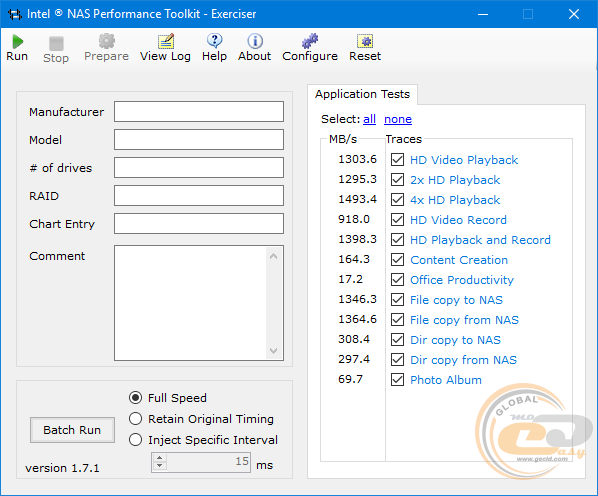This screenshot has width=598, height=496.
Task: Click into the Model text field
Action: [x=199, y=140]
